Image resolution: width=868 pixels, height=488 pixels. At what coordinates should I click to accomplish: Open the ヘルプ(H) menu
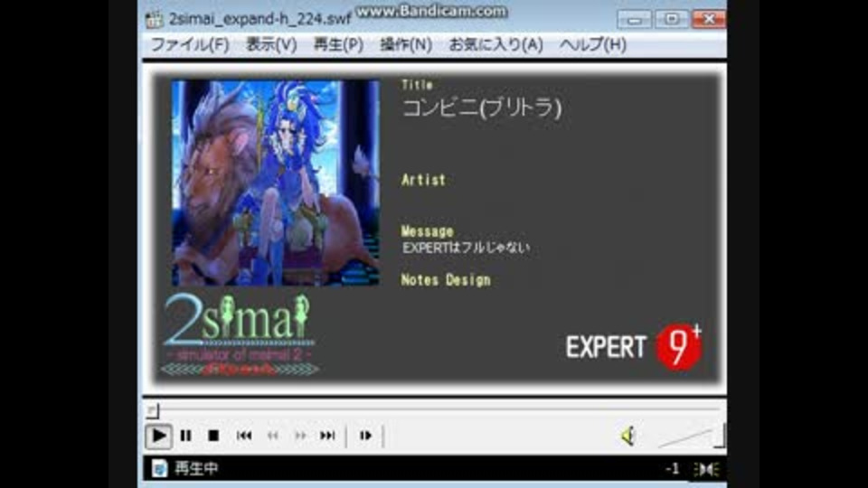pos(592,44)
